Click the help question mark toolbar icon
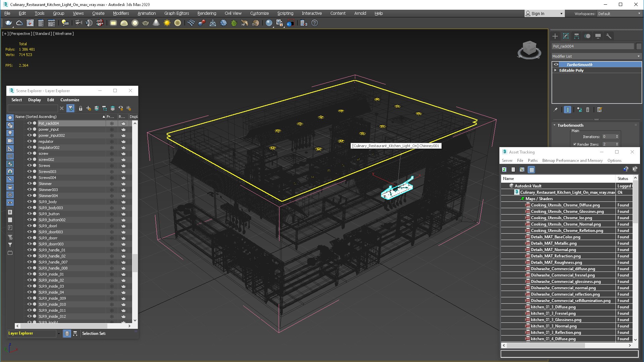The width and height of the screenshot is (644, 362). point(315,23)
